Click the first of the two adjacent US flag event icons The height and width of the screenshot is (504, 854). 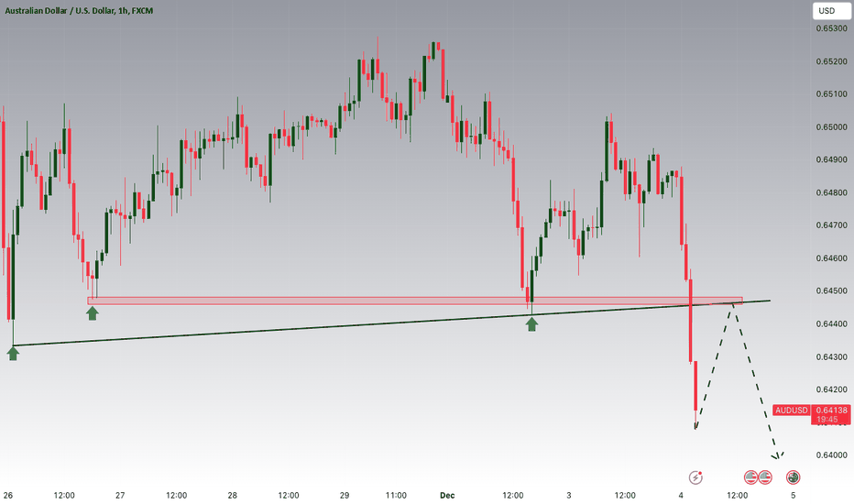click(750, 477)
